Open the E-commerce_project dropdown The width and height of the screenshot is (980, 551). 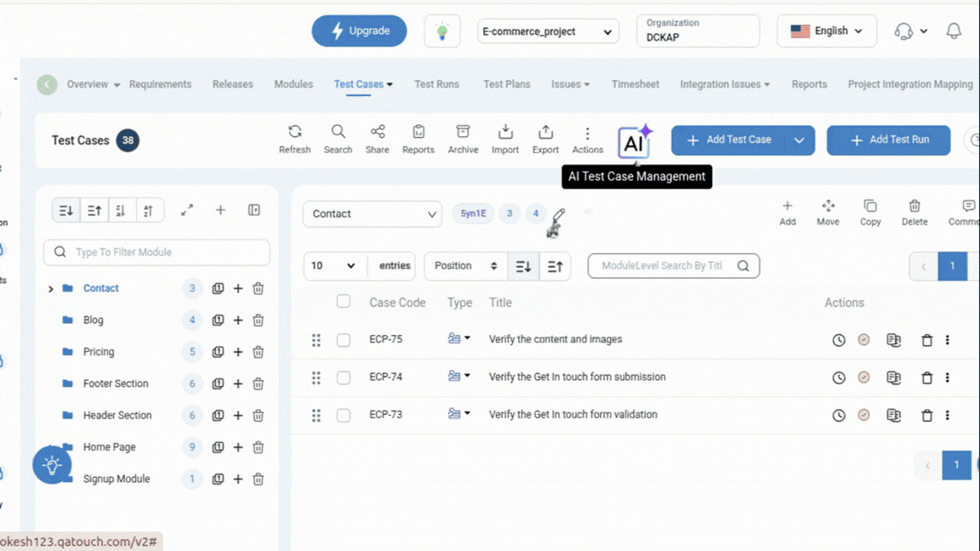click(x=548, y=32)
